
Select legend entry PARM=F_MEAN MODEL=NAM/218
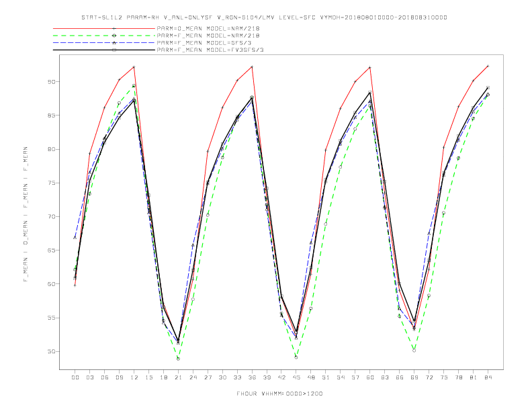click(208, 36)
